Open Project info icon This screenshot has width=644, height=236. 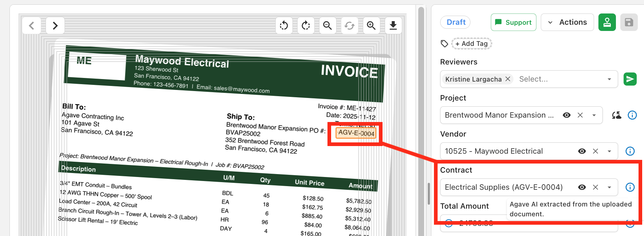[632, 115]
